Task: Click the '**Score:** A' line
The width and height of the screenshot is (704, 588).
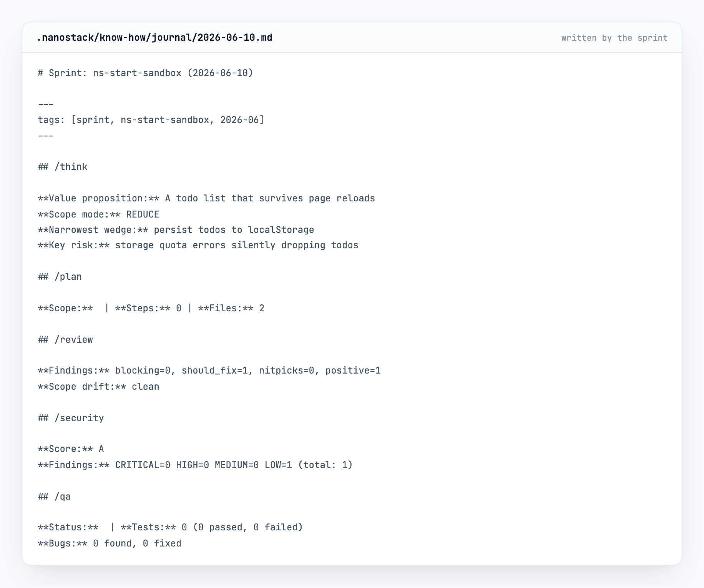Action: pos(71,449)
